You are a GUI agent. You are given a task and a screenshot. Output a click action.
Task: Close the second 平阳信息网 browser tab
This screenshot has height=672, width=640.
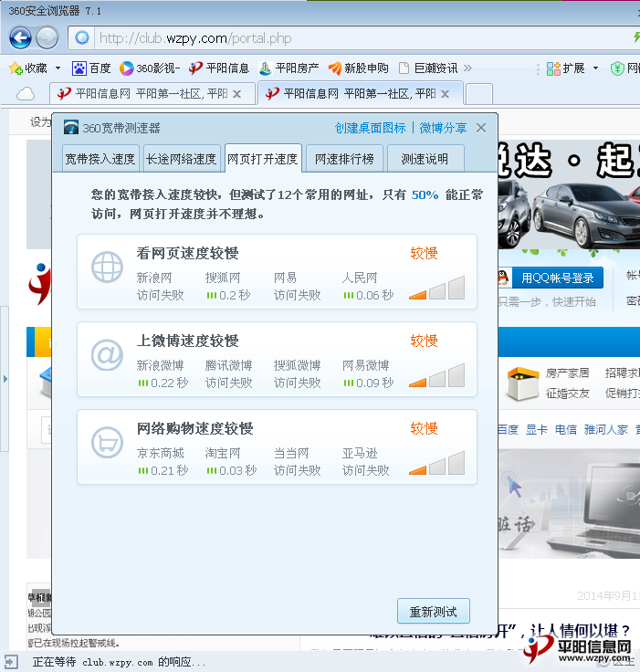click(445, 94)
